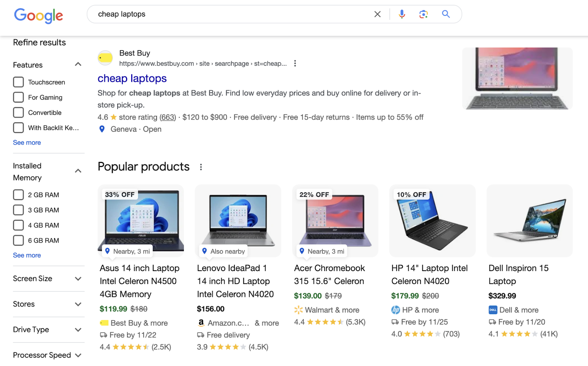Open the three-dot menu on the Best Buy result

point(295,63)
